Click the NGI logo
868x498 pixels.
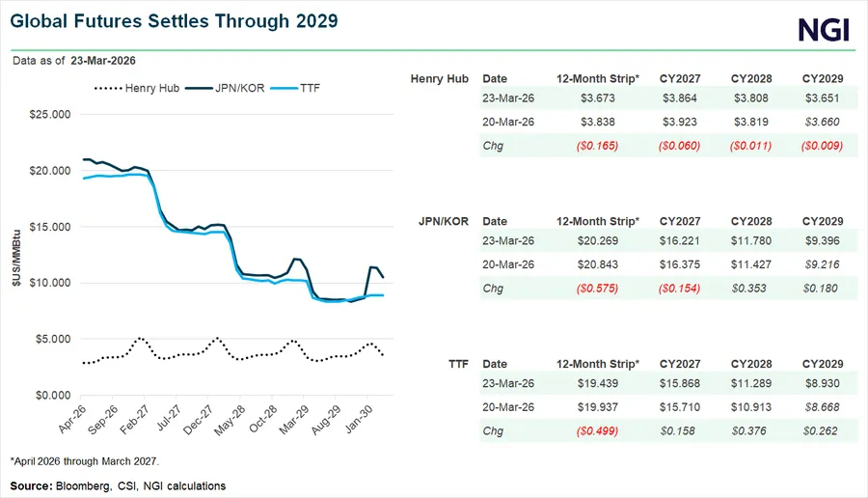tap(824, 29)
